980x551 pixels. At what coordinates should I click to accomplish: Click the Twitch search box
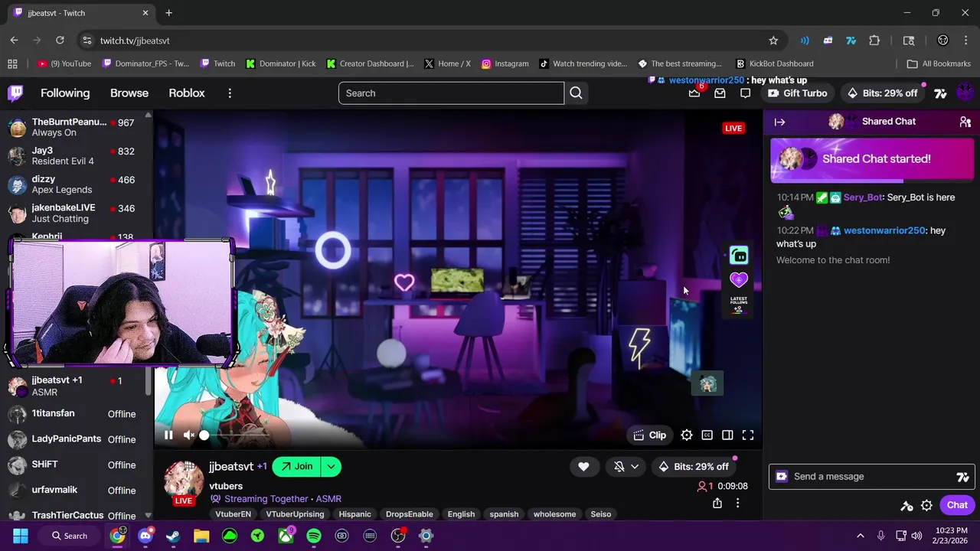451,93
